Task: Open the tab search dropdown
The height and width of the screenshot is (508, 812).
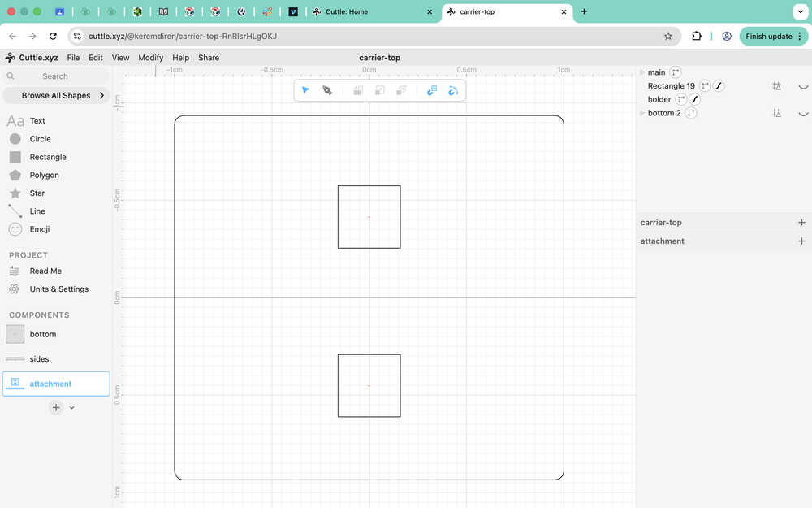Action: tap(801, 11)
